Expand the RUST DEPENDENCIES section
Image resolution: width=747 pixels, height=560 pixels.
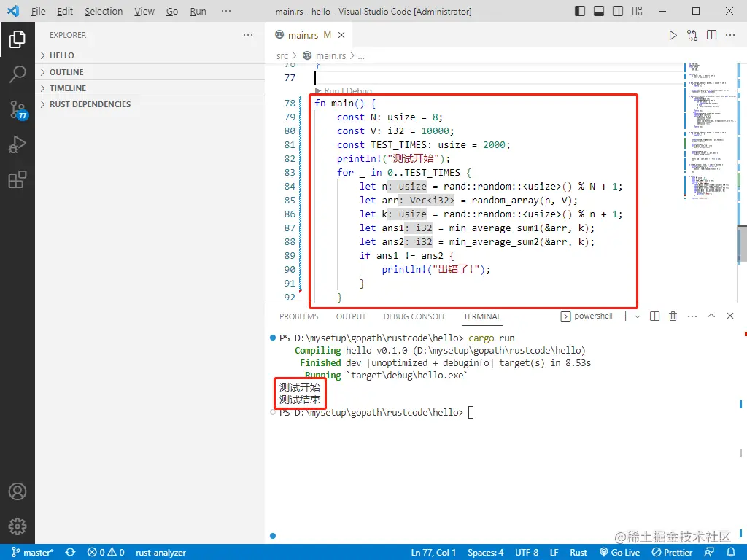[150, 104]
